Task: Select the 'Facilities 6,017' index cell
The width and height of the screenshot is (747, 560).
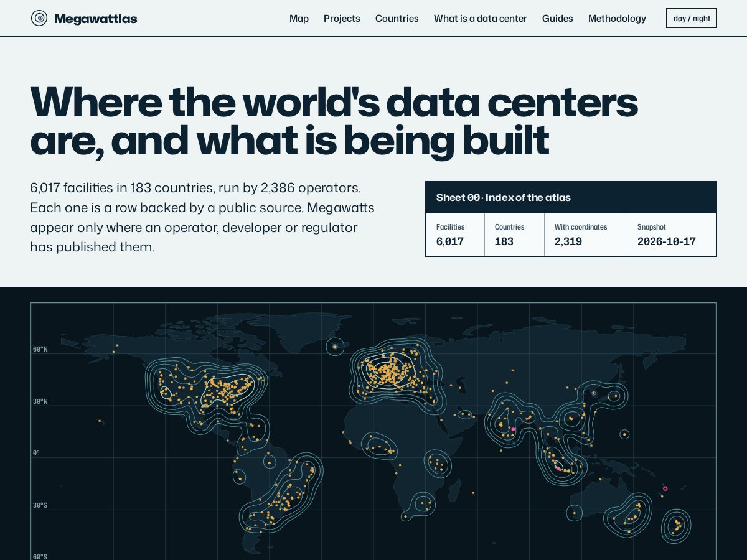Action: tap(456, 235)
